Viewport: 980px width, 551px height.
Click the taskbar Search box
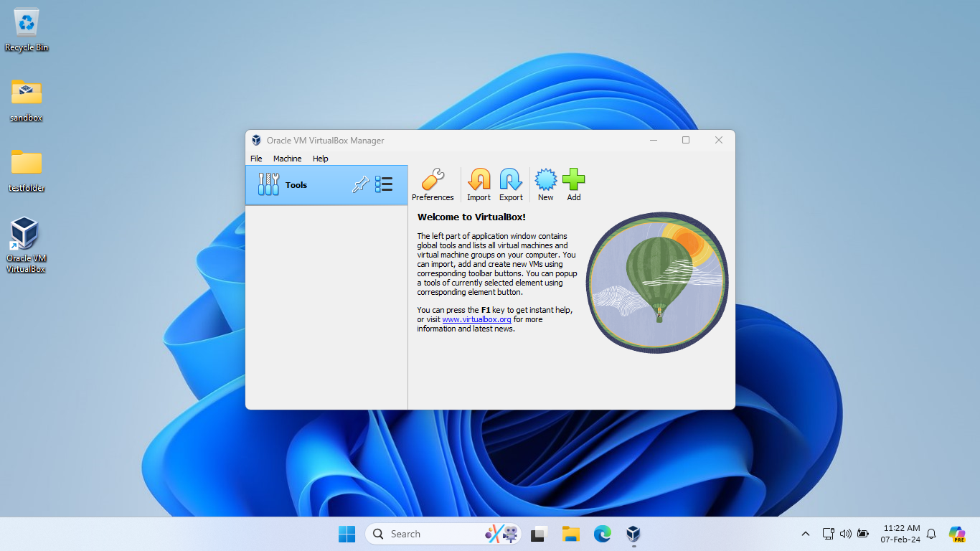[443, 534]
